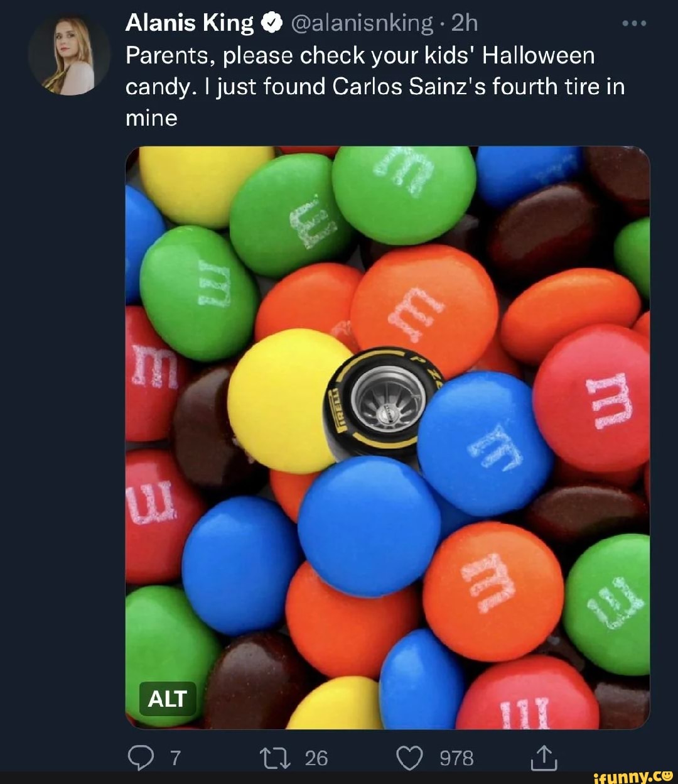Click the 26 retweets count

[x=316, y=758]
